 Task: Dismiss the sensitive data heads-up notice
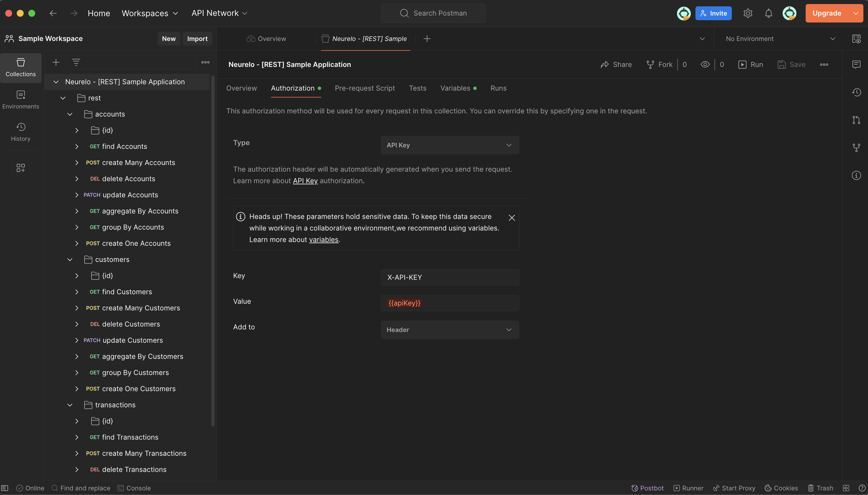511,217
